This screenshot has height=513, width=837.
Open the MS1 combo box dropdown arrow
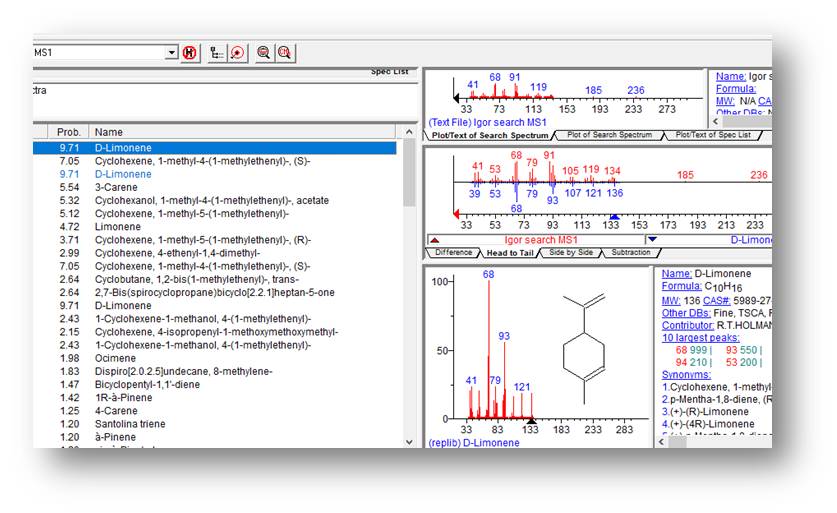[x=171, y=52]
